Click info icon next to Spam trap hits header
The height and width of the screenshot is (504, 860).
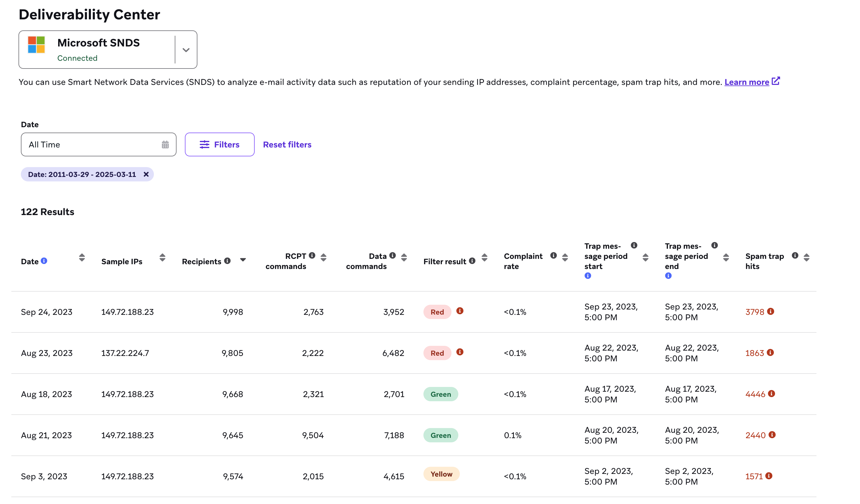pos(795,255)
